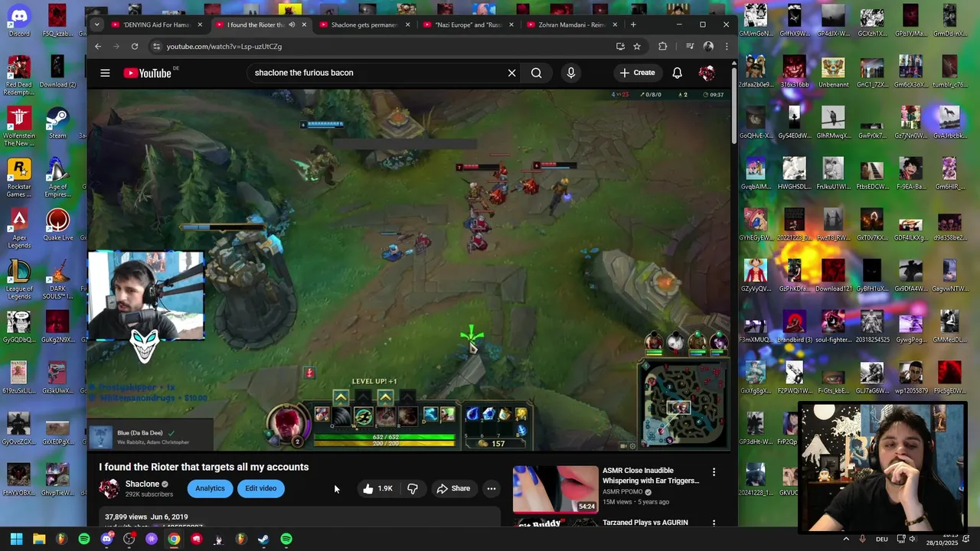Viewport: 980px width, 551px height.
Task: Click the Create button
Action: coord(638,73)
